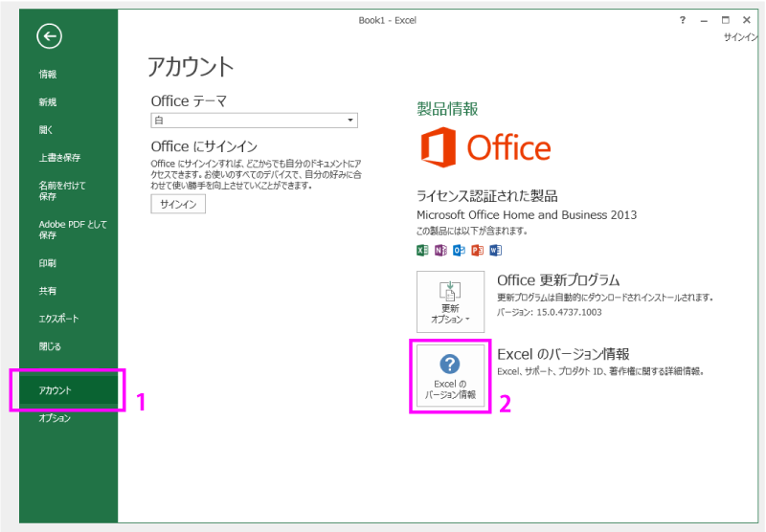This screenshot has width=766, height=532.
Task: Click the Office logo
Action: click(485, 147)
